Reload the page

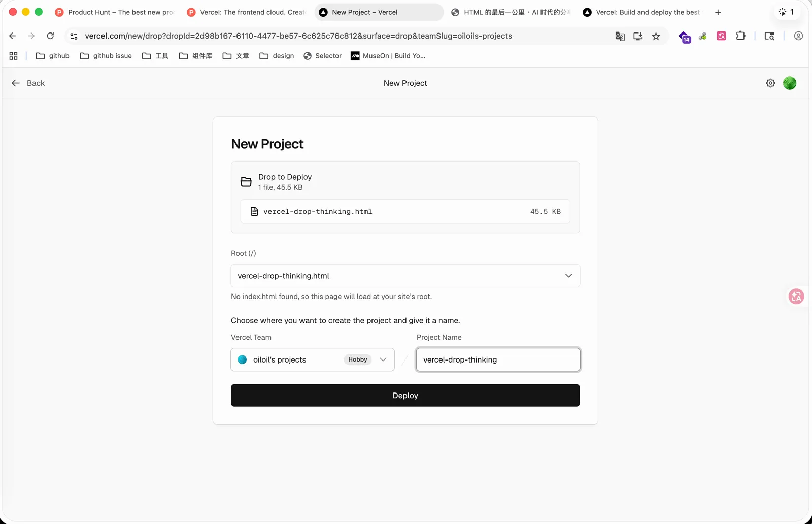(x=50, y=36)
